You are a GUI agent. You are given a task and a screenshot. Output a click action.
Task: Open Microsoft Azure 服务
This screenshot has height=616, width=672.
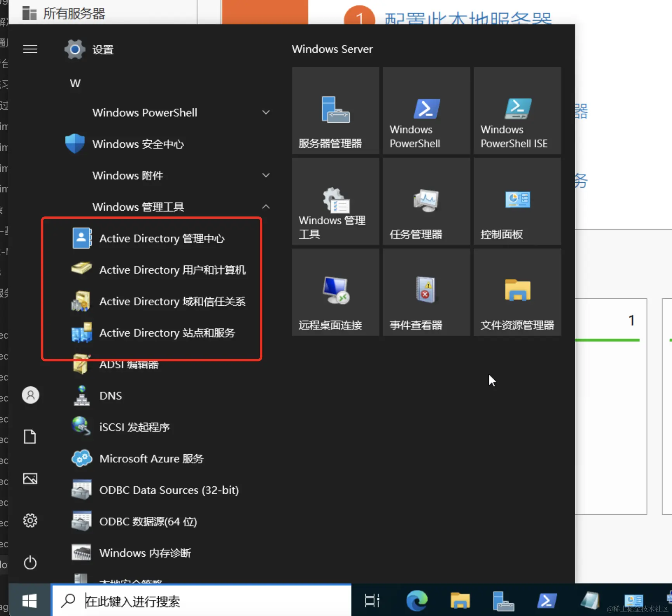coord(138,458)
